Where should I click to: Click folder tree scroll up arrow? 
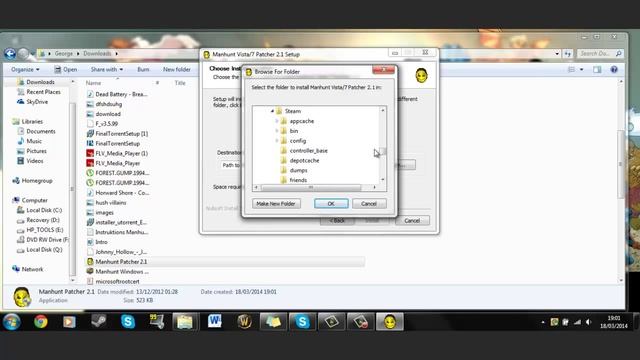(x=383, y=110)
